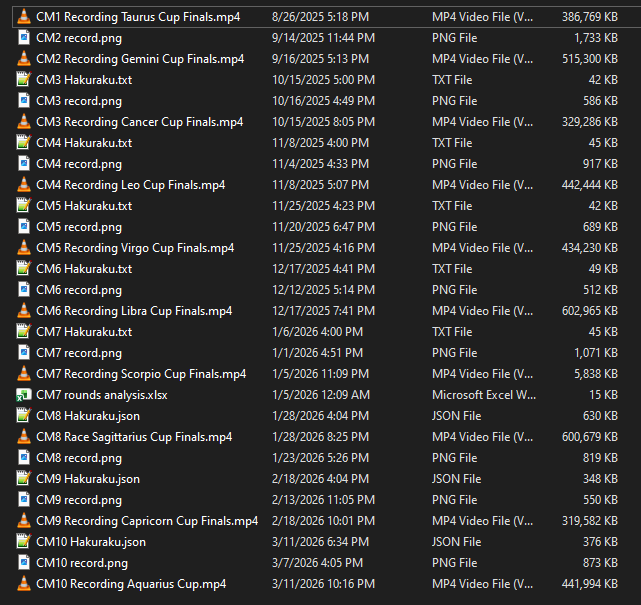Click the PNG icon of CM3 record.png
Screen dimensions: 641x605
click(x=24, y=101)
